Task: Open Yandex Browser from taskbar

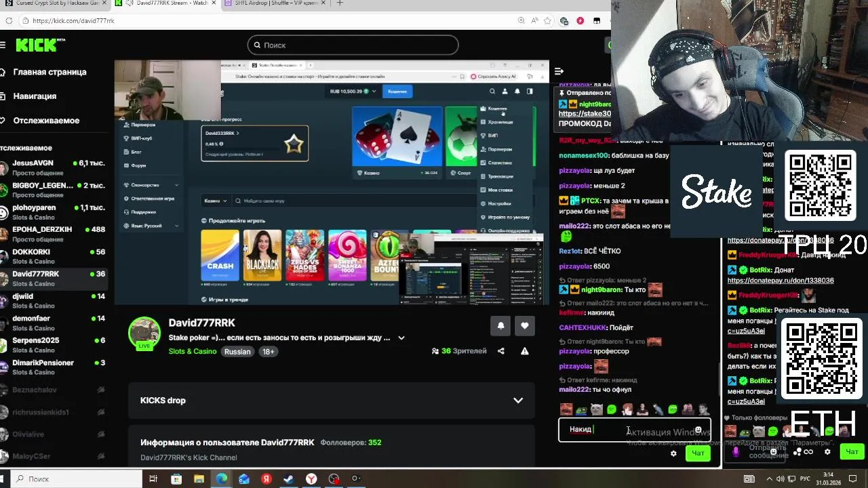Action: [x=311, y=479]
